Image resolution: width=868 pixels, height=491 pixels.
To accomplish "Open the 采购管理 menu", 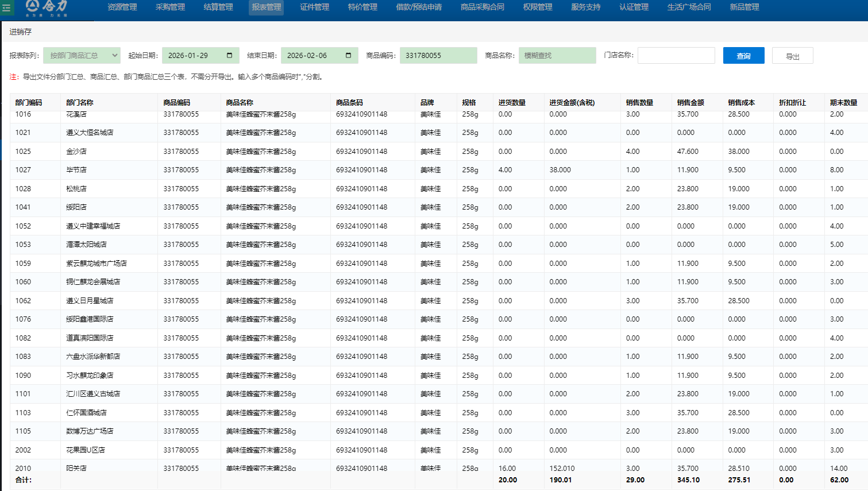I will [x=170, y=7].
